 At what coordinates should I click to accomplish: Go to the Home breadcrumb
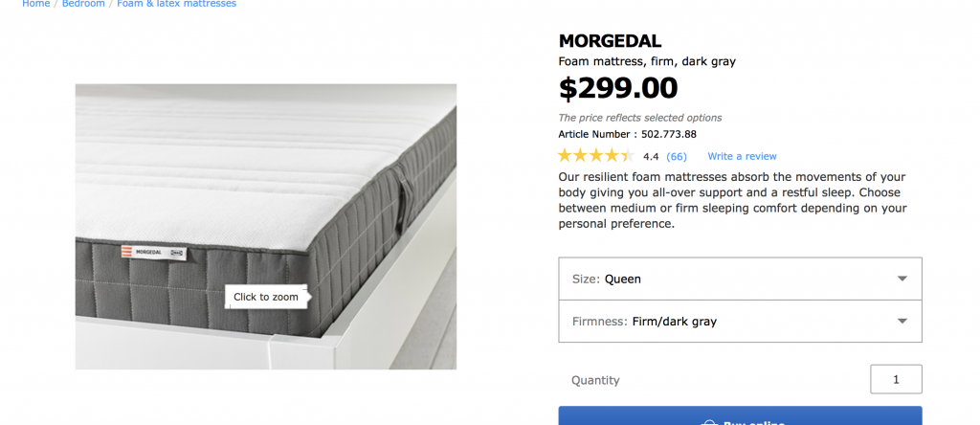(x=36, y=4)
